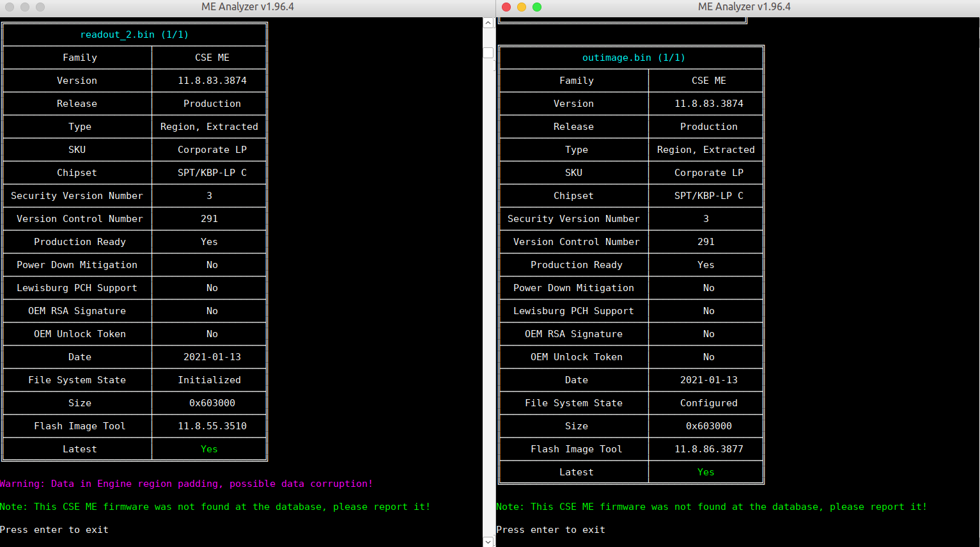980x547 pixels.
Task: Click value 291 in outimage.bin table
Action: coord(706,242)
